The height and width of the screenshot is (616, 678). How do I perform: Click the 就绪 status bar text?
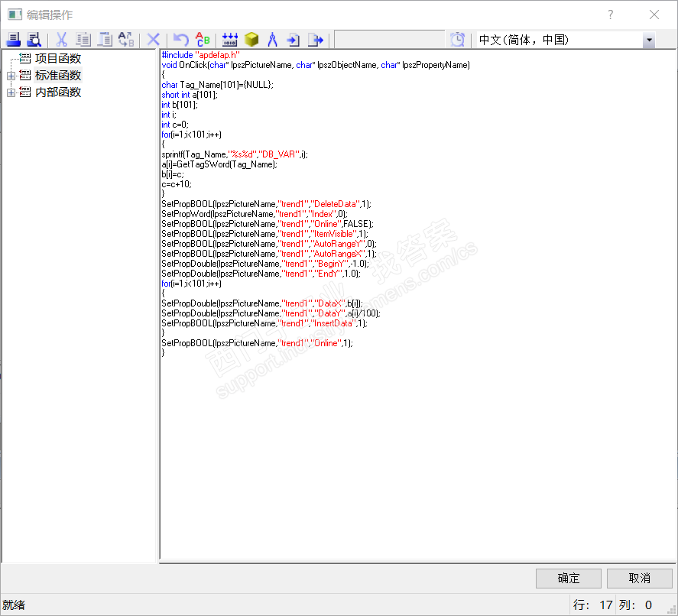click(14, 605)
